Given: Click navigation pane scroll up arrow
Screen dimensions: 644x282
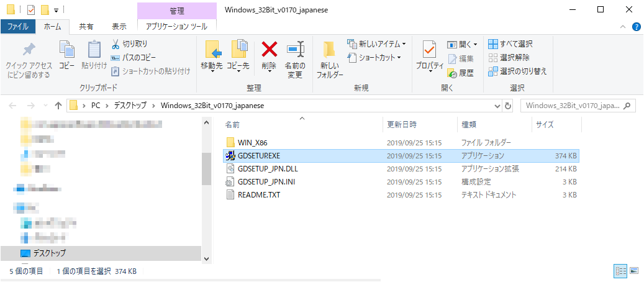Looking at the screenshot, I should 207,122.
